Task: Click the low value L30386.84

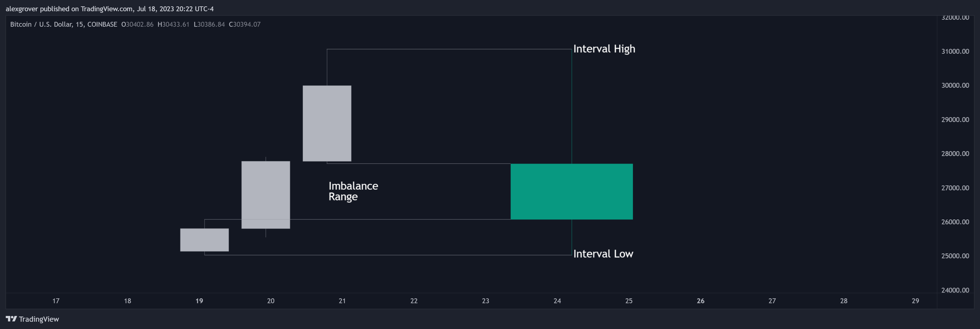Action: [209, 24]
